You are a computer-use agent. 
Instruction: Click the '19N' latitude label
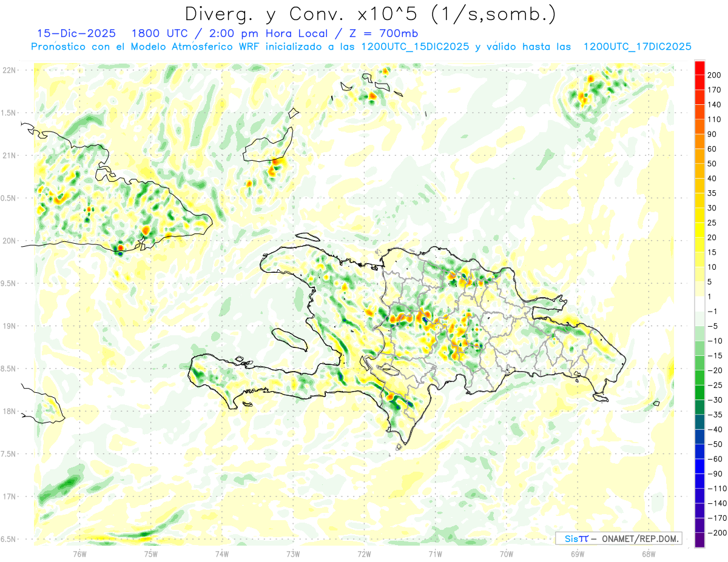10,326
